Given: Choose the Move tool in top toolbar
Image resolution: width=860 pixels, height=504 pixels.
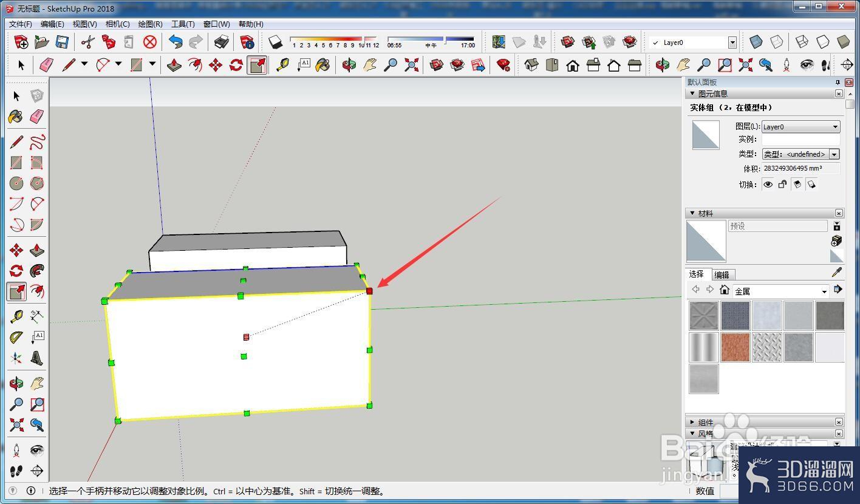Looking at the screenshot, I should point(216,65).
